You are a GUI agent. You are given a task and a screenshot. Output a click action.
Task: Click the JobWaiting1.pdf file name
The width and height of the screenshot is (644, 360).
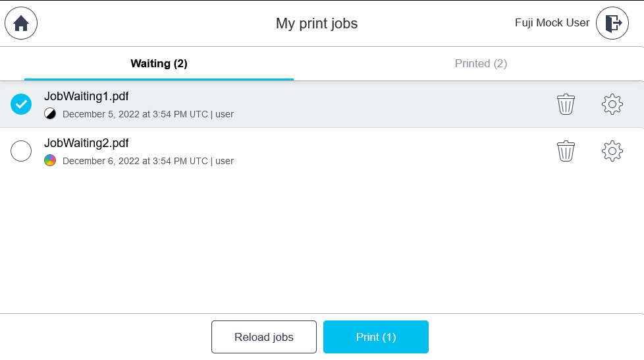86,96
